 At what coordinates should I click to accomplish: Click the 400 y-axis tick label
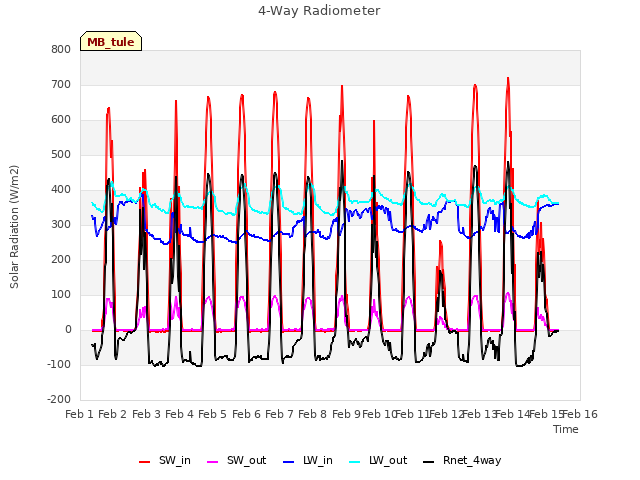tap(61, 189)
